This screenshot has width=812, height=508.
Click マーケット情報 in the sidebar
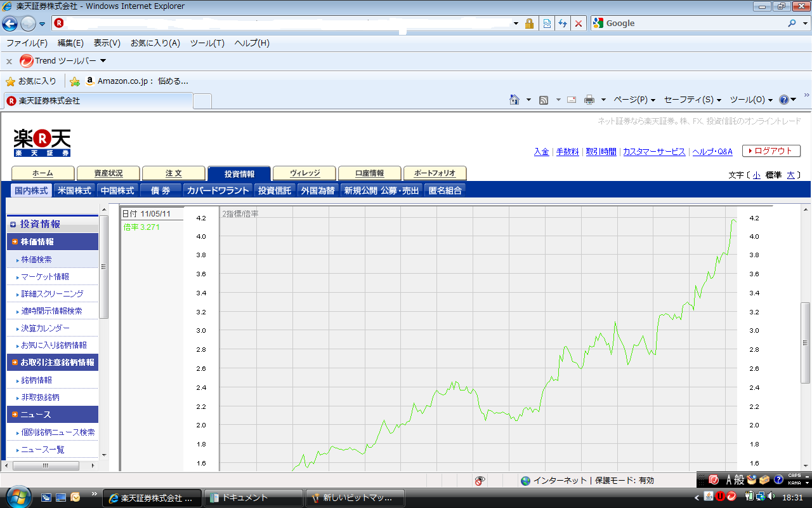tap(45, 277)
